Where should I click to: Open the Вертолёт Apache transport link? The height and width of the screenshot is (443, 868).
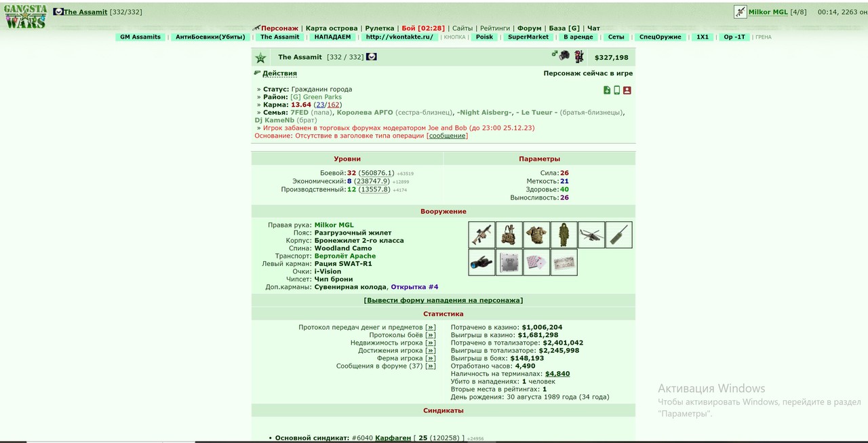coord(344,256)
